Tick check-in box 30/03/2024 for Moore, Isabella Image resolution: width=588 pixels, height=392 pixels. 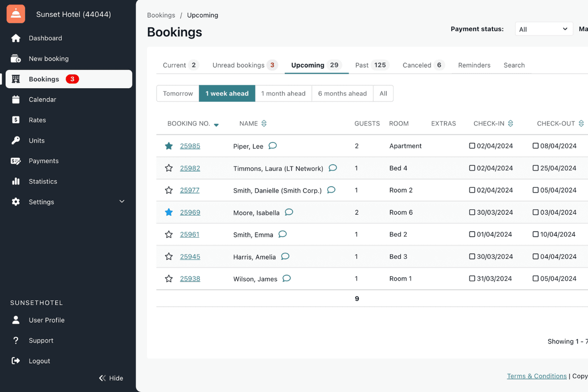472,212
